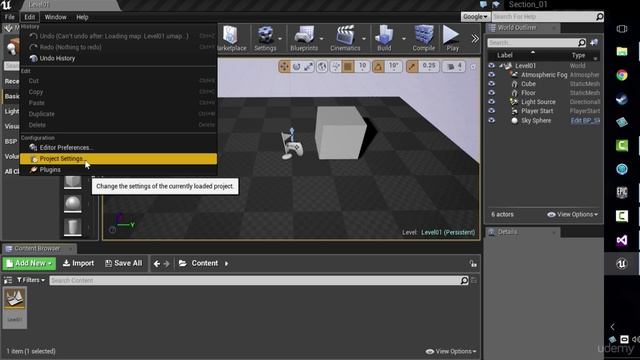Toggle visibility of Cube actor
The width and height of the screenshot is (640, 360).
(491, 84)
